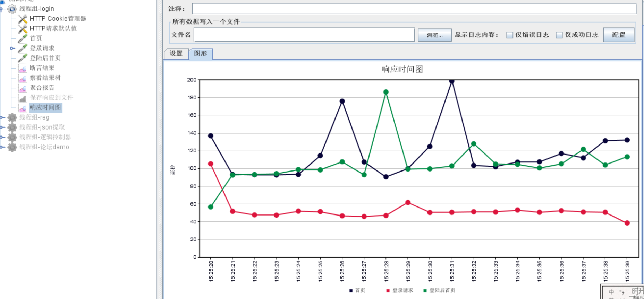Enable the 仅成功日志 checkbox
The width and height of the screenshot is (644, 299).
[x=559, y=35]
